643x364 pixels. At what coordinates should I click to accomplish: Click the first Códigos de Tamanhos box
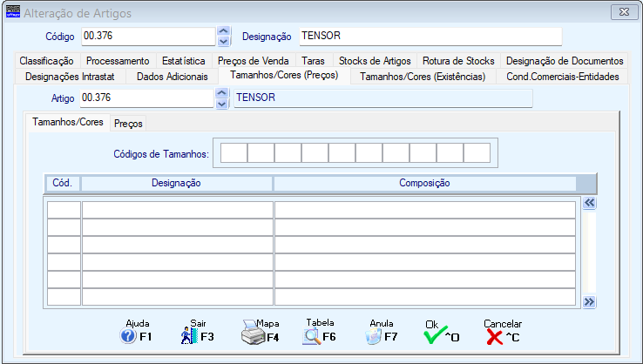[234, 153]
